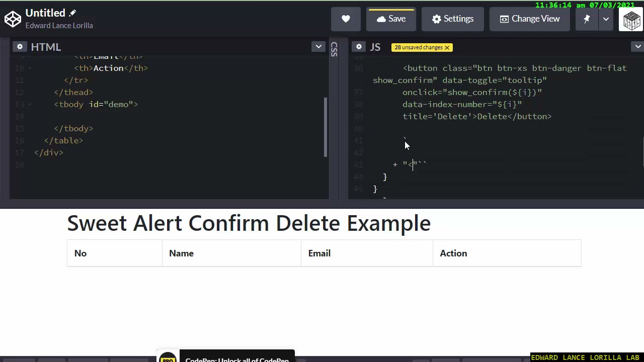Click the CodePen PRO unlock banner

225,356
